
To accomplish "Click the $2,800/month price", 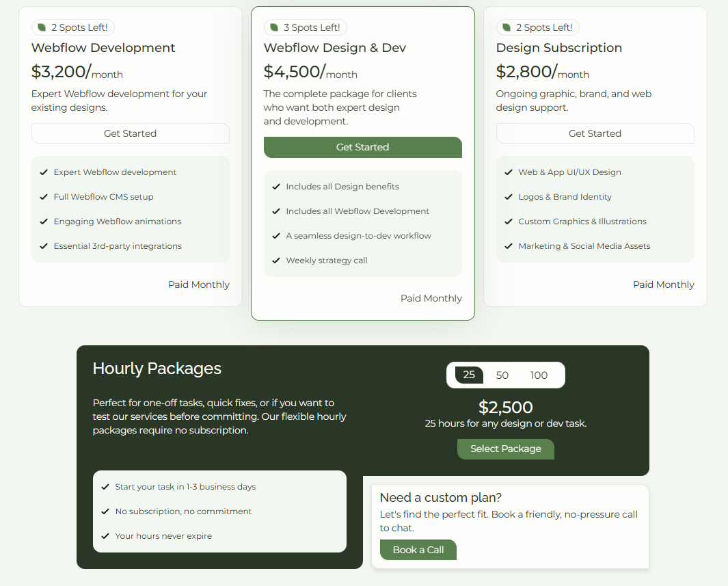I will (543, 72).
